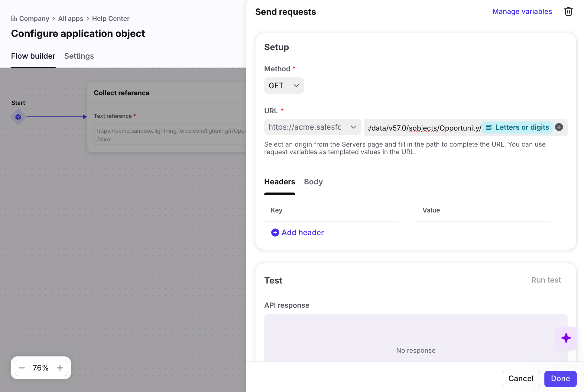Click the Company building icon in breadcrumb
584x392 pixels.
pyautogui.click(x=14, y=18)
